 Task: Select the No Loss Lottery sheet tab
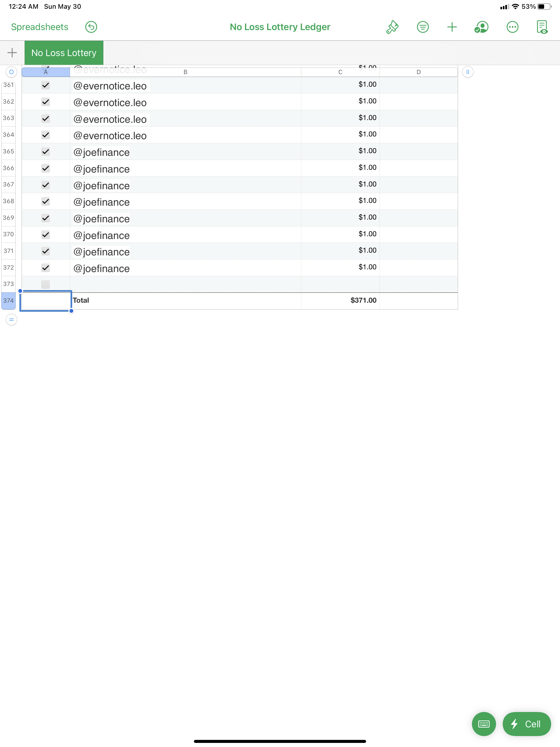(x=64, y=53)
